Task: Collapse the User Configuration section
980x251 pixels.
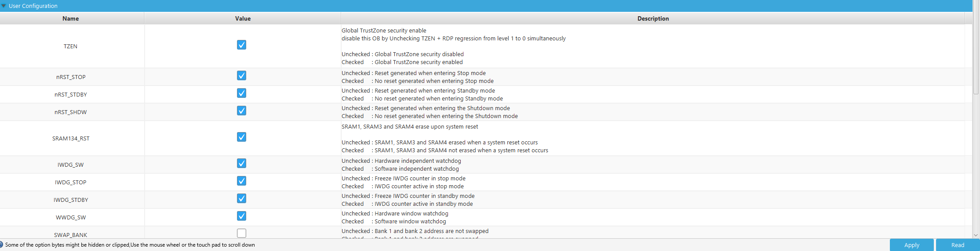Action: coord(4,6)
